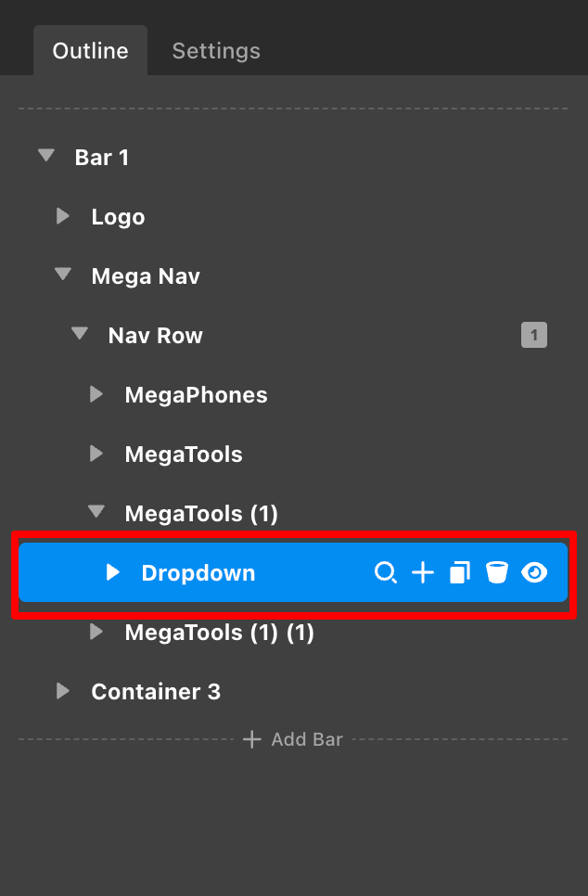The image size is (588, 896).
Task: Select the MegaTools (1) label
Action: (201, 514)
